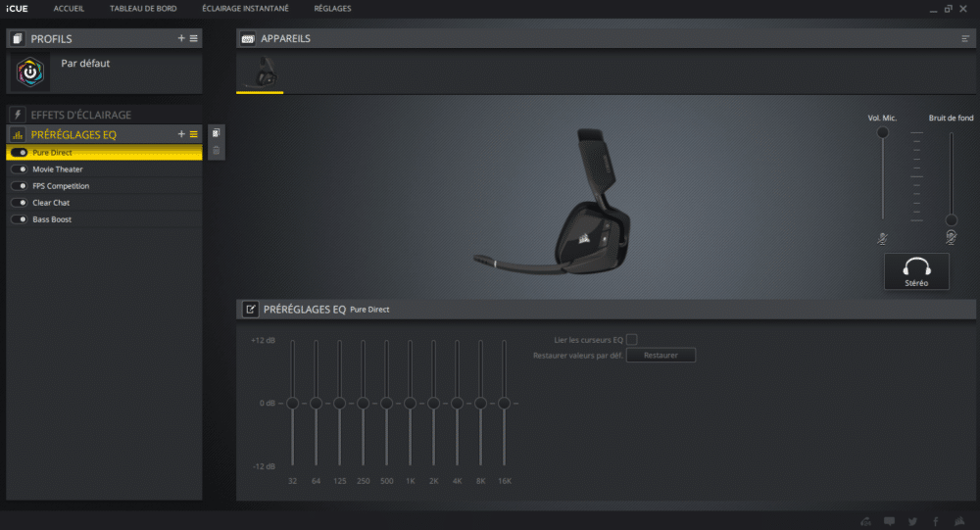Select the headset device thumbnail under APPAREILS
The width and height of the screenshot is (980, 530).
(x=260, y=73)
